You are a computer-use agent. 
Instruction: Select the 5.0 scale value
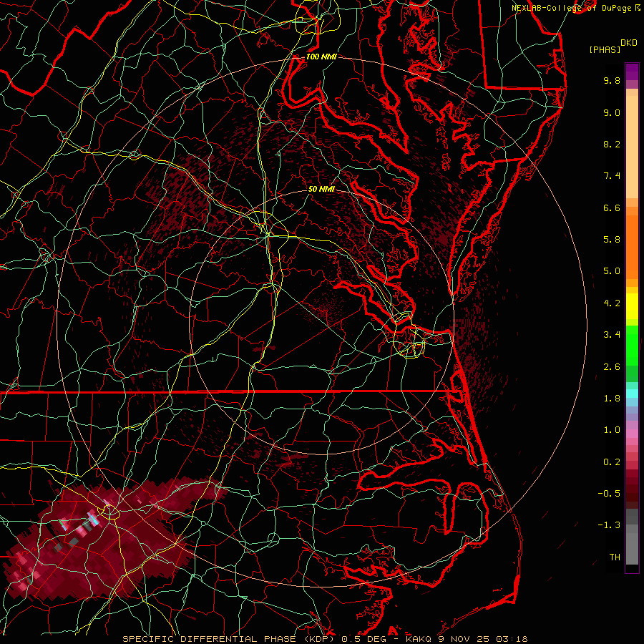click(612, 271)
